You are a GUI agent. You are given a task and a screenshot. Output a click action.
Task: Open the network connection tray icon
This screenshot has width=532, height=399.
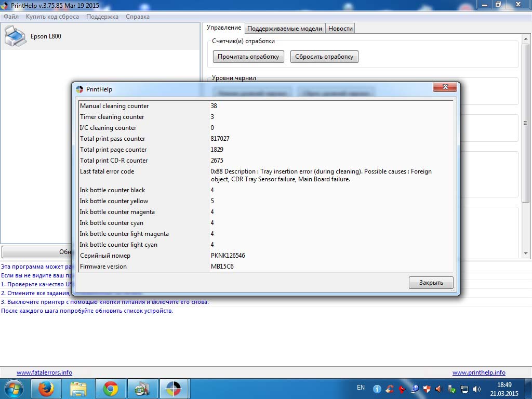tap(464, 389)
